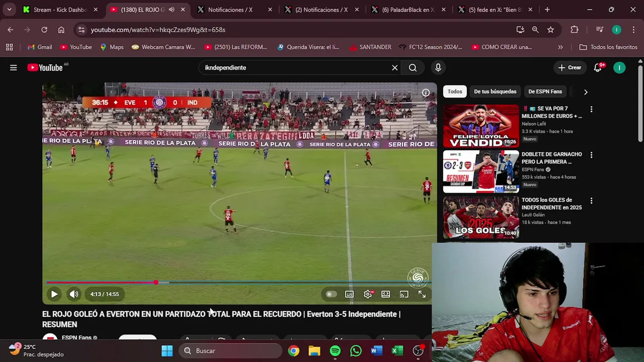
Task: Open the Chrome media controls icon
Action: [x=599, y=30]
